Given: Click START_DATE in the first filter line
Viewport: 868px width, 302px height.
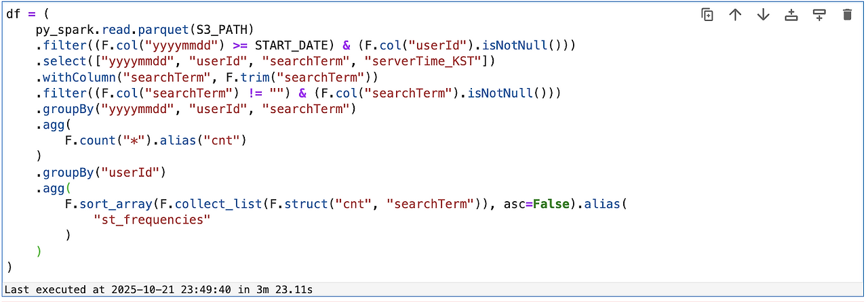Looking at the screenshot, I should pos(291,45).
